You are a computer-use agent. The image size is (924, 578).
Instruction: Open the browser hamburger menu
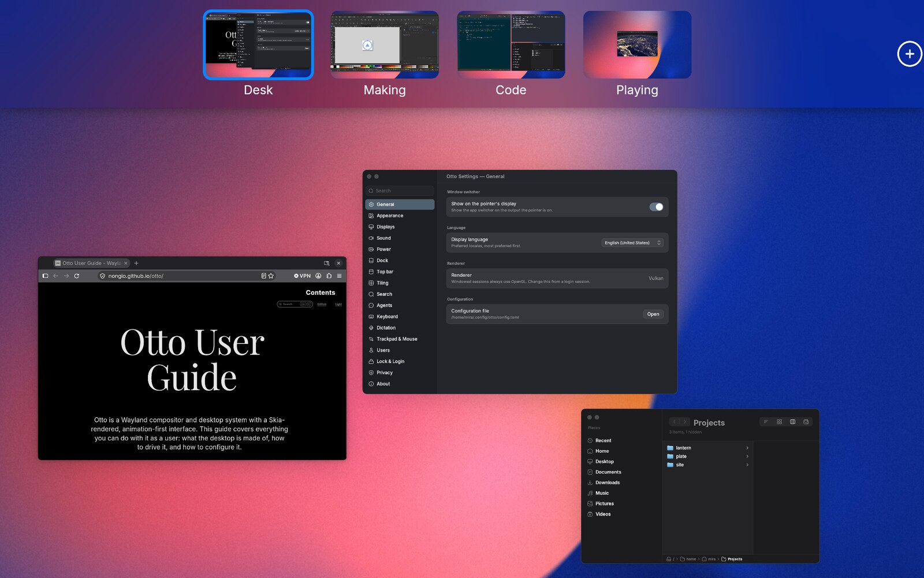point(339,276)
